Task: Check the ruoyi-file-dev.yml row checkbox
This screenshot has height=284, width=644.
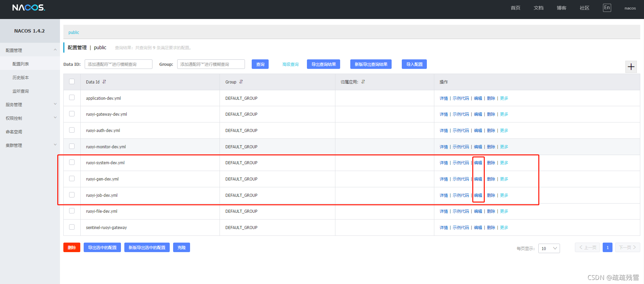Action: click(72, 211)
